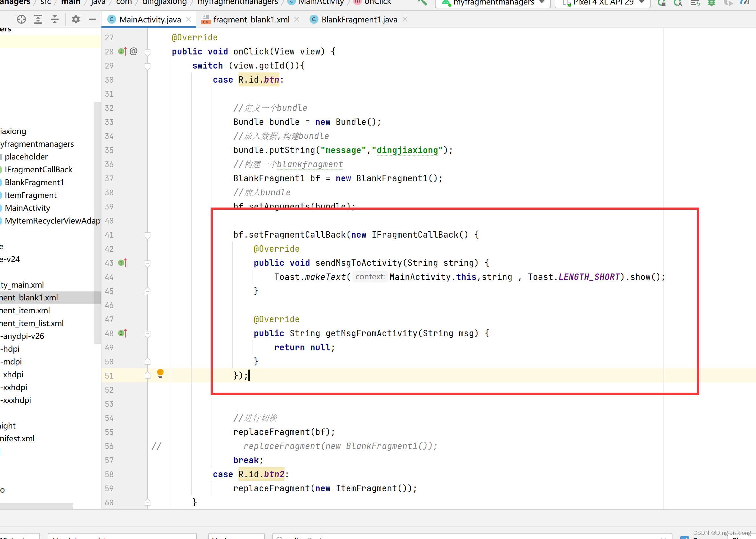Click the Make Project hammer icon
Viewport: 756px width, 539px height.
click(x=422, y=2)
